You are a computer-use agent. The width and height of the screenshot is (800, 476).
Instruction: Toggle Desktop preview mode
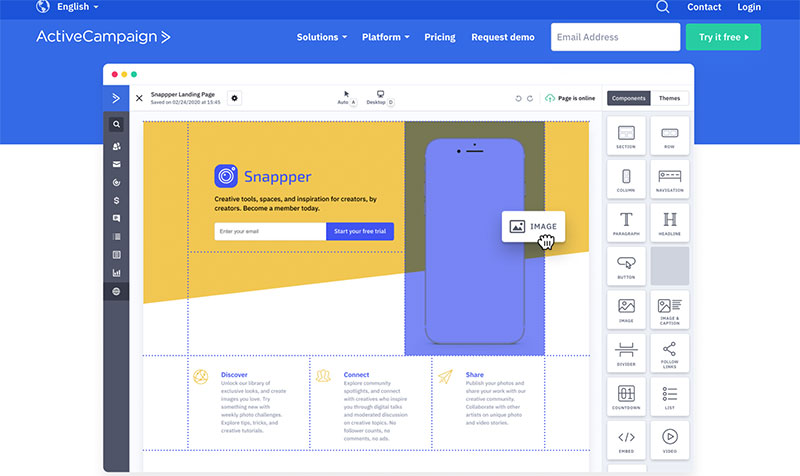380,98
